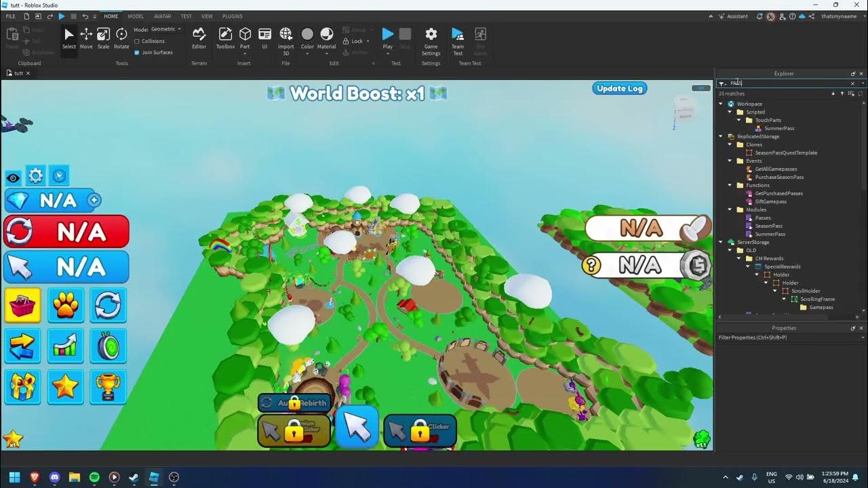
Task: Click the in-game trade arrows button
Action: (x=22, y=346)
